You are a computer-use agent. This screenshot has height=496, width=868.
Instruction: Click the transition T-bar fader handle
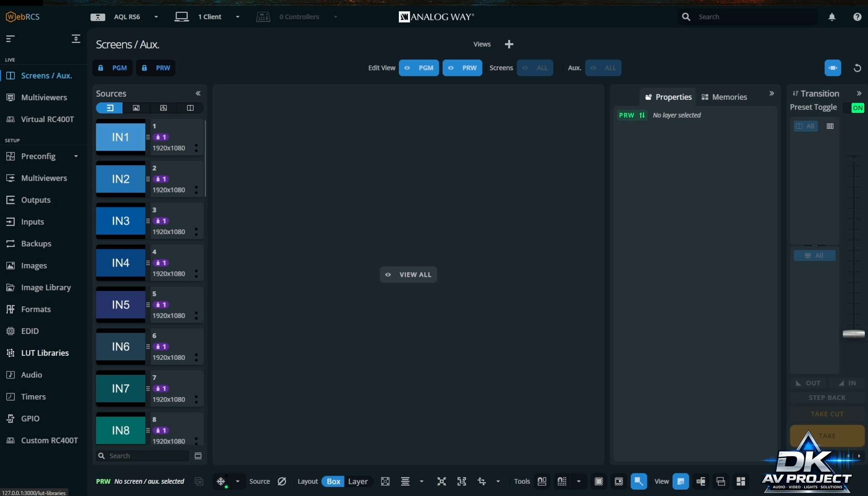[x=853, y=334]
